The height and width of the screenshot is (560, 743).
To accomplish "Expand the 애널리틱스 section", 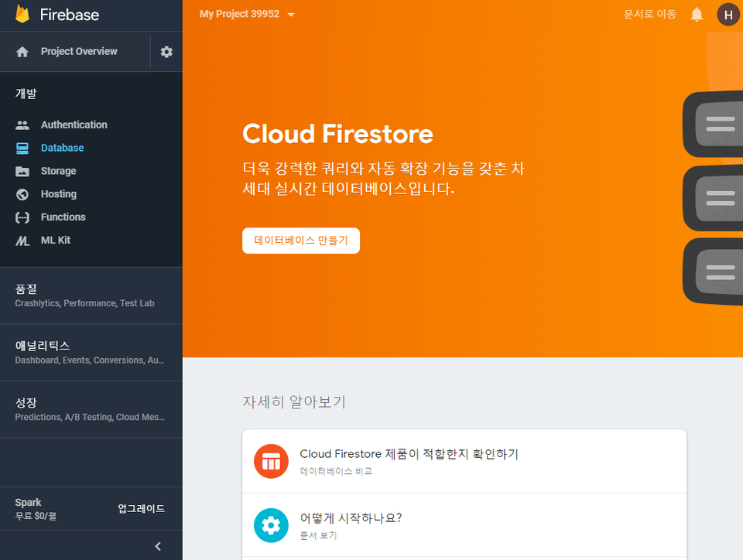I will pos(91,353).
